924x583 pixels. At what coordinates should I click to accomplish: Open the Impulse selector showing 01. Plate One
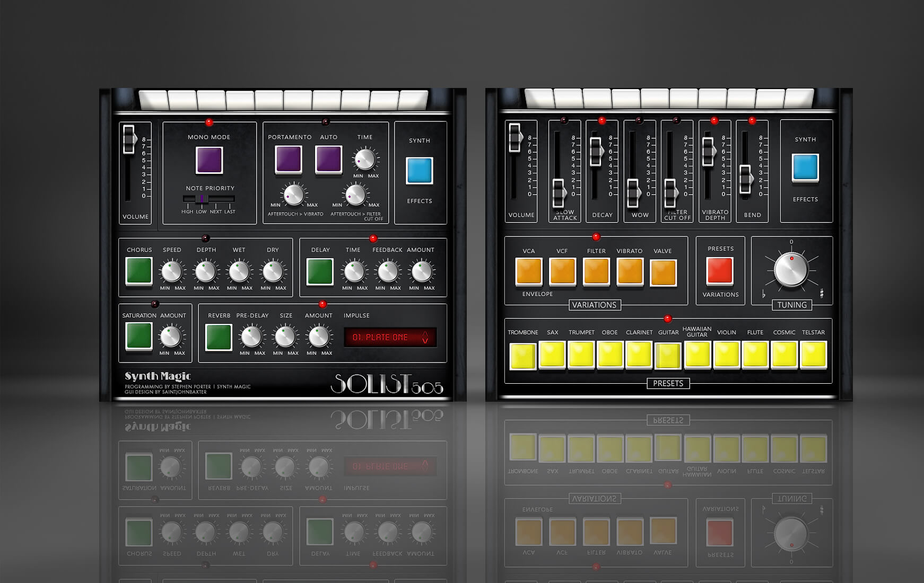(390, 337)
